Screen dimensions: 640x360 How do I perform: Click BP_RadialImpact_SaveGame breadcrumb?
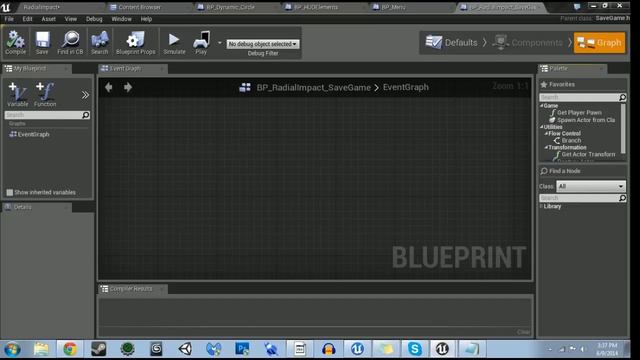pos(313,87)
